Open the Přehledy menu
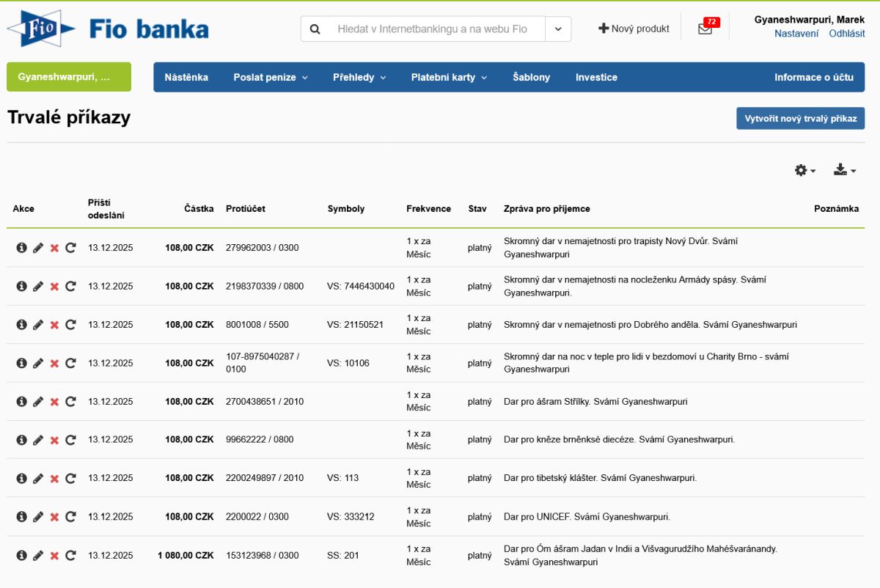 (359, 77)
